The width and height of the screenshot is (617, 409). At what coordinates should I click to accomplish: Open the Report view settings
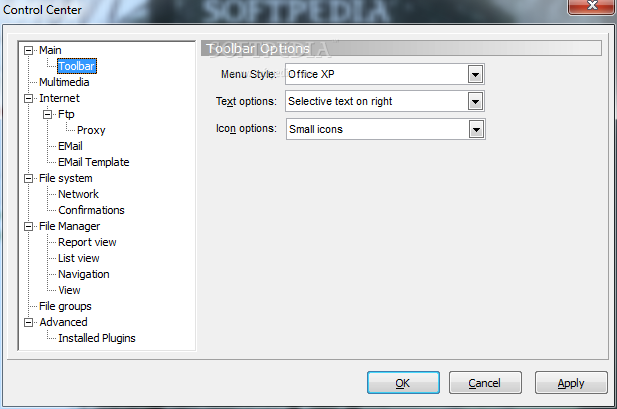(87, 242)
